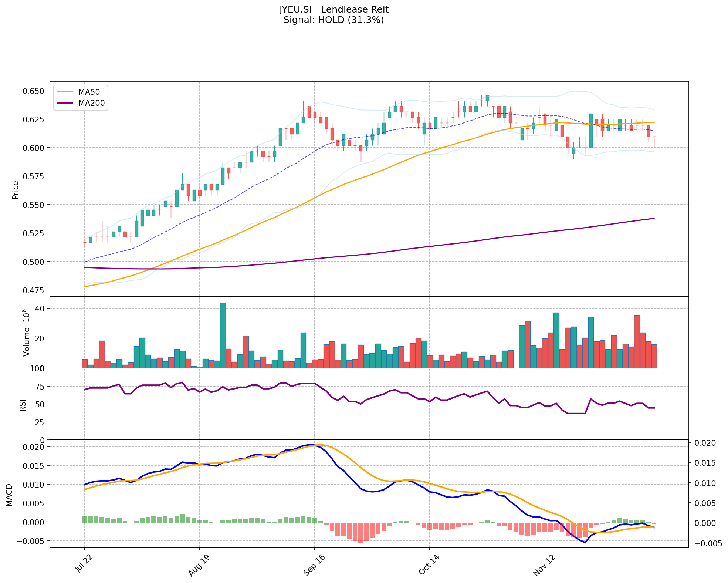Click the chart title JYEU.SI - Lendlease Reit
The width and height of the screenshot is (728, 583).
[x=334, y=10]
